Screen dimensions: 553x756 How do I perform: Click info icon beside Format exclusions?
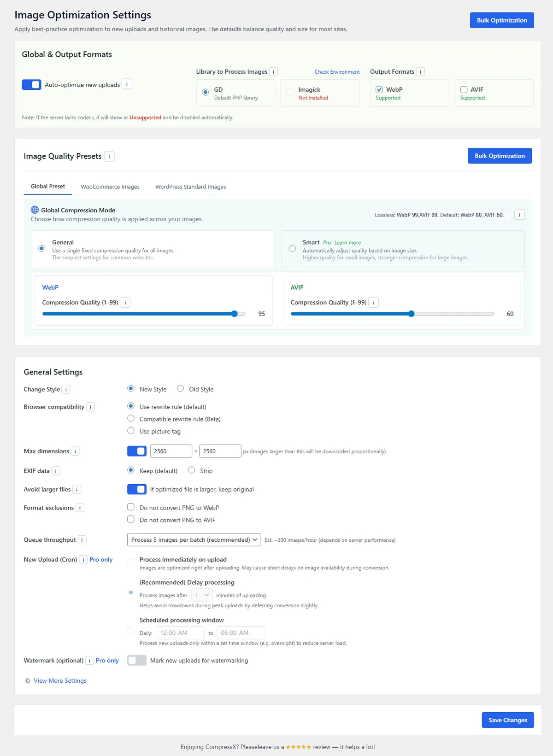80,508
